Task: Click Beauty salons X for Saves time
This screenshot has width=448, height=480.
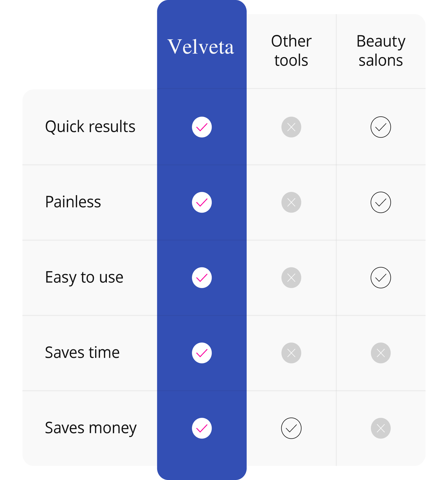Action: (x=380, y=353)
